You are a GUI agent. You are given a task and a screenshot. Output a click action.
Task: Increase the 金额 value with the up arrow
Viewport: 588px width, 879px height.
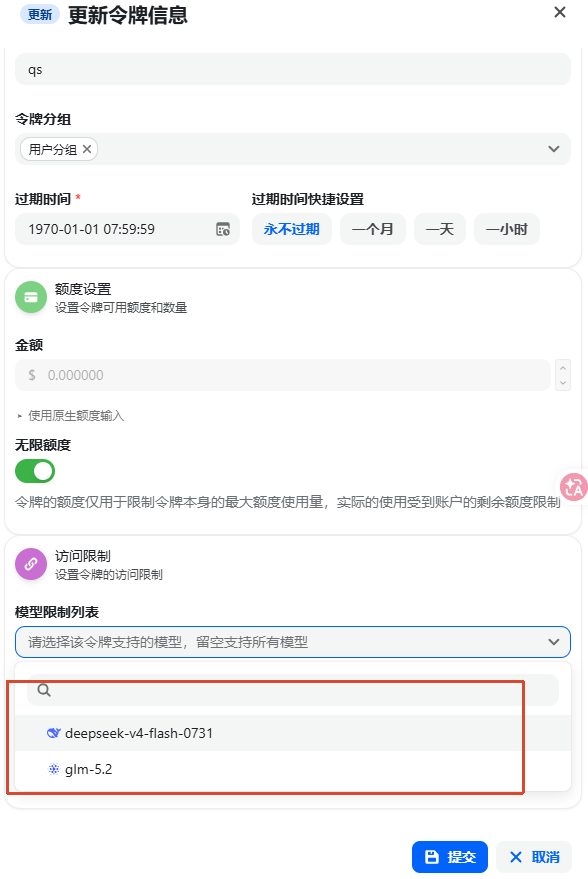[563, 367]
